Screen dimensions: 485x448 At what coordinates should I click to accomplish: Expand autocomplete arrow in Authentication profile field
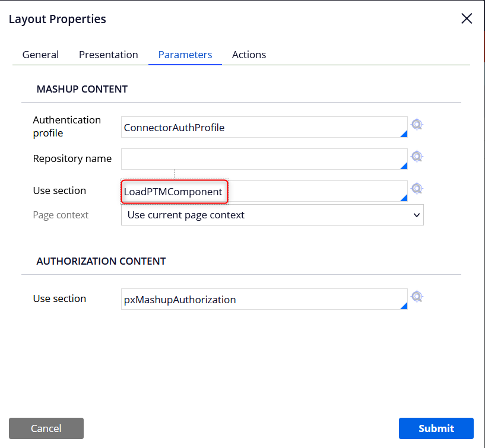404,134
